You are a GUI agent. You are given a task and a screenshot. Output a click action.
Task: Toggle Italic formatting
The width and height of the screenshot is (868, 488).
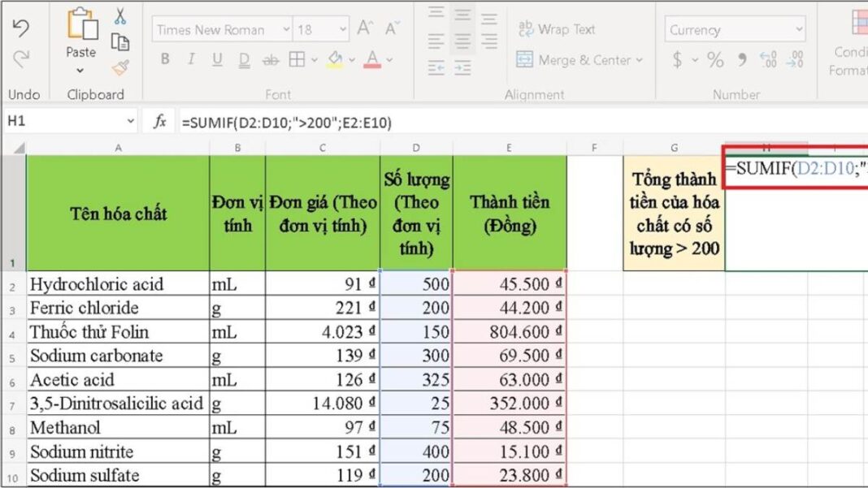click(x=191, y=59)
